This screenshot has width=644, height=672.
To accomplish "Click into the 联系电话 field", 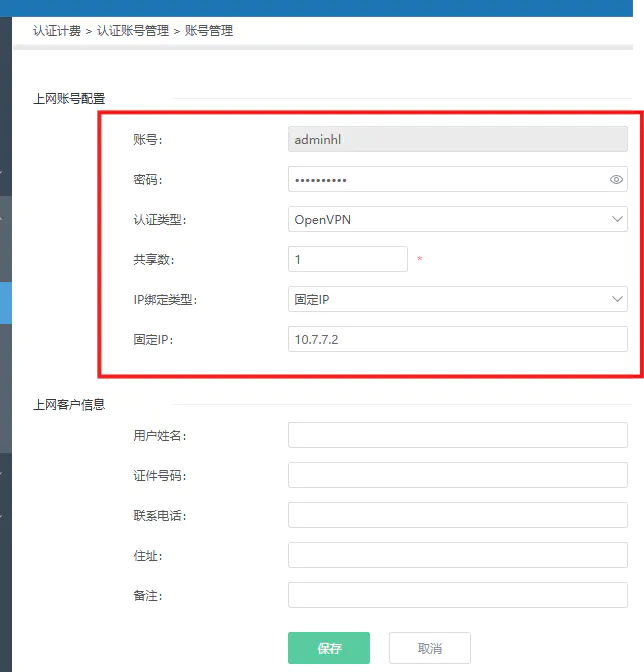I will 457,515.
